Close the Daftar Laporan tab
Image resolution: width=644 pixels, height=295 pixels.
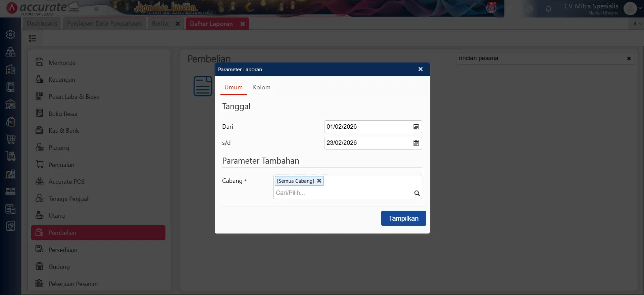pyautogui.click(x=243, y=24)
